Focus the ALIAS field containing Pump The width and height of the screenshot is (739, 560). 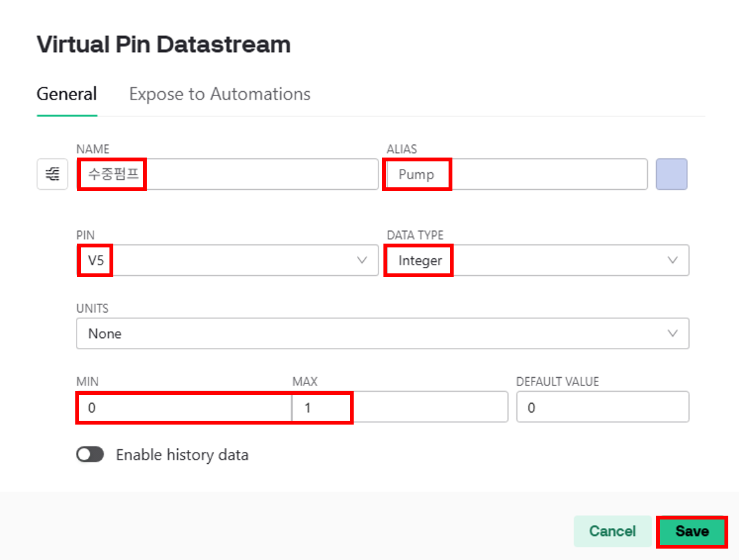(516, 174)
